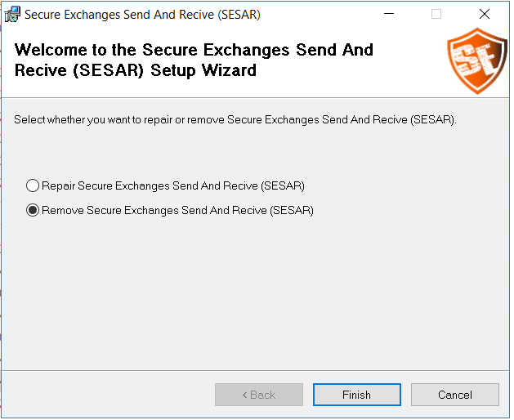Click the orange SE shield logo
The image size is (514, 420).
tap(477, 61)
